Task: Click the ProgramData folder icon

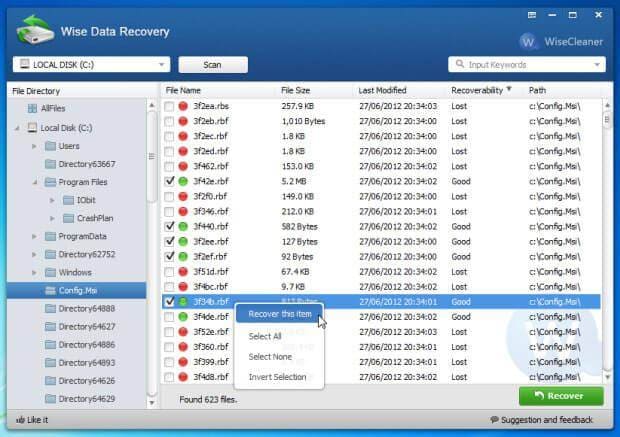Action: coord(50,236)
